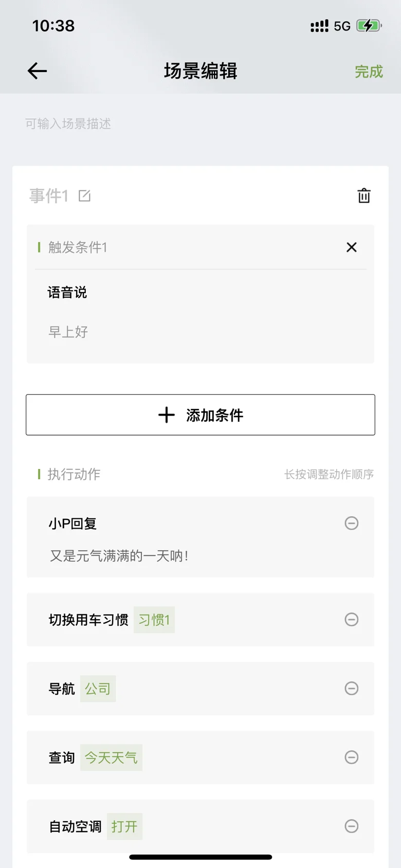Change the 今天天气 query tag
This screenshot has height=868, width=401.
111,757
